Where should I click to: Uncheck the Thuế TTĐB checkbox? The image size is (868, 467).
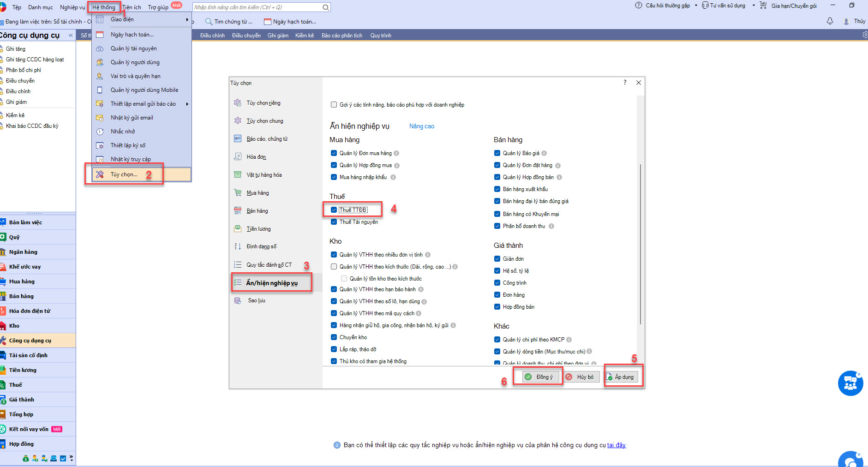click(334, 210)
